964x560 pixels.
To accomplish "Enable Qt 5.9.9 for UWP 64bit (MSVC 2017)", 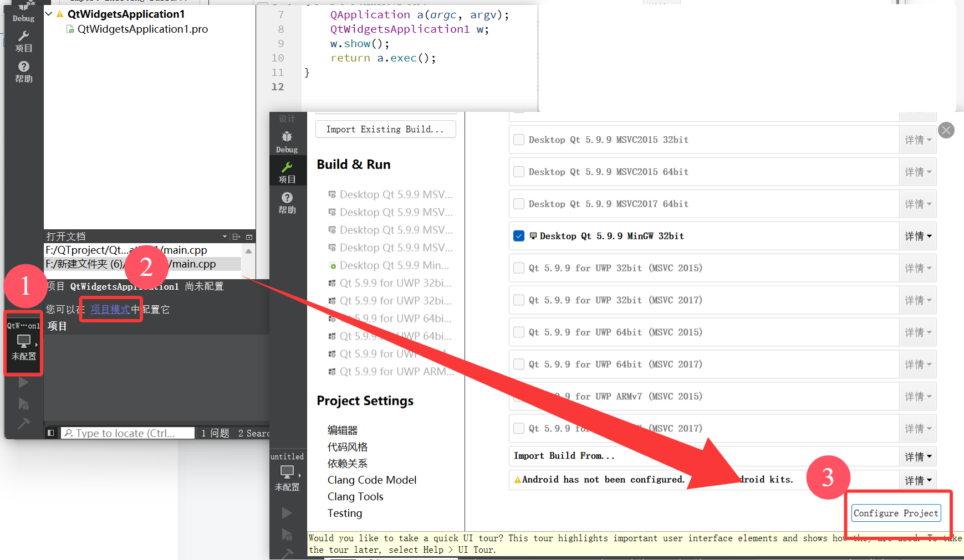I will click(x=519, y=364).
